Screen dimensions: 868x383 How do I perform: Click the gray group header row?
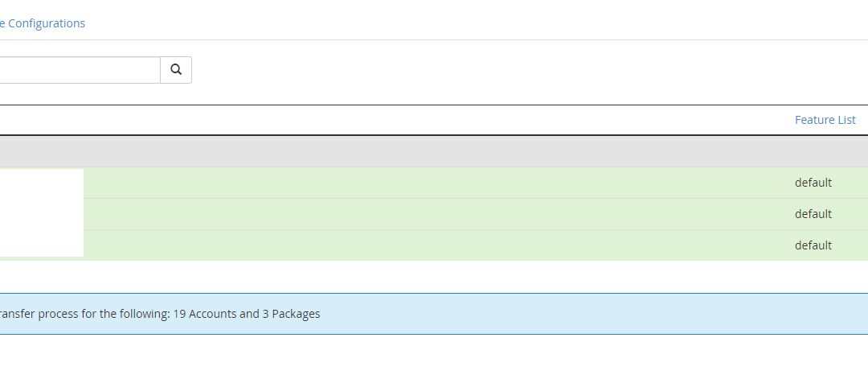[434, 151]
